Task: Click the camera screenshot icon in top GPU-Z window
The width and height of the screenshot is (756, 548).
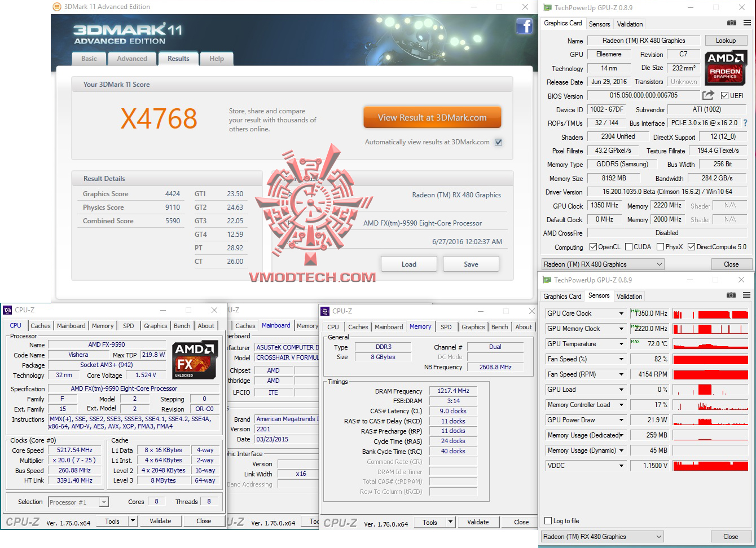Action: point(731,23)
